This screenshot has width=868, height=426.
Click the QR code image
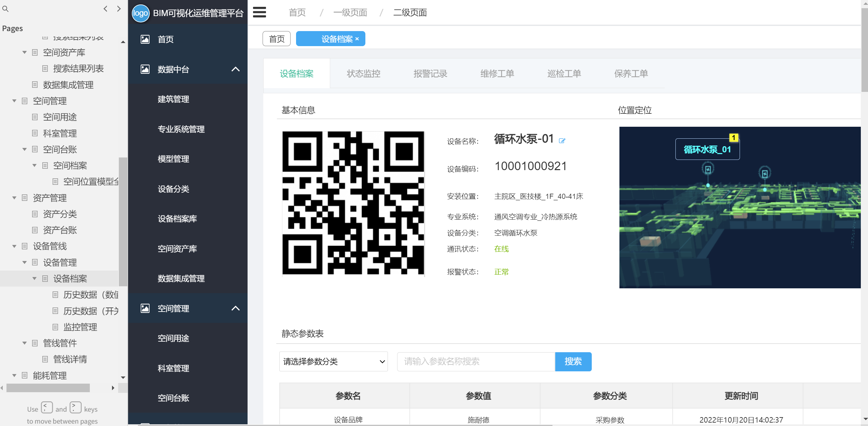point(353,203)
